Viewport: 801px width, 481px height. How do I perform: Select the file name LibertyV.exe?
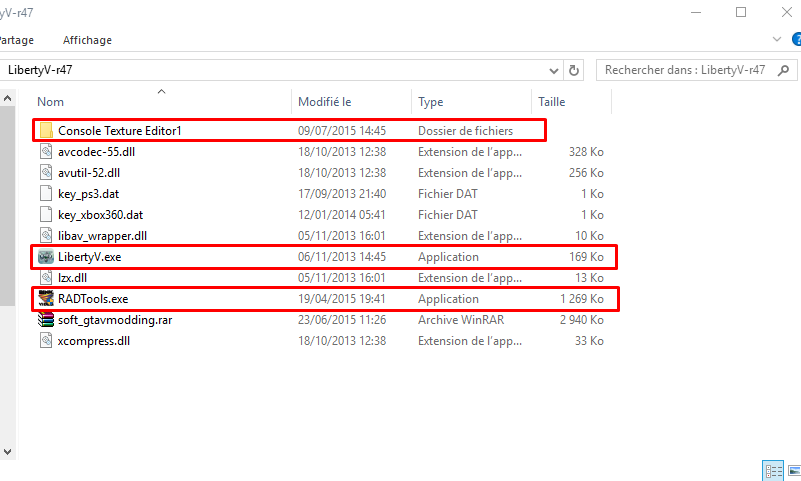[x=89, y=257]
